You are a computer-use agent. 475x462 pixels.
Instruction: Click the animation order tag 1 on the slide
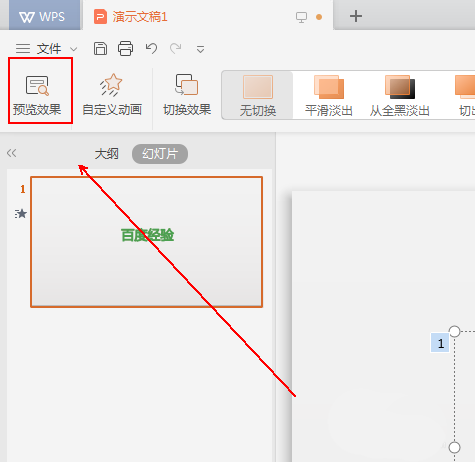pos(440,343)
